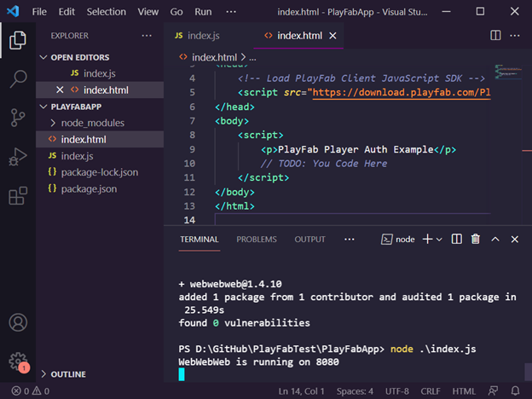Open terminal launch profile dropdown arrow
The image size is (532, 399).
tap(439, 240)
